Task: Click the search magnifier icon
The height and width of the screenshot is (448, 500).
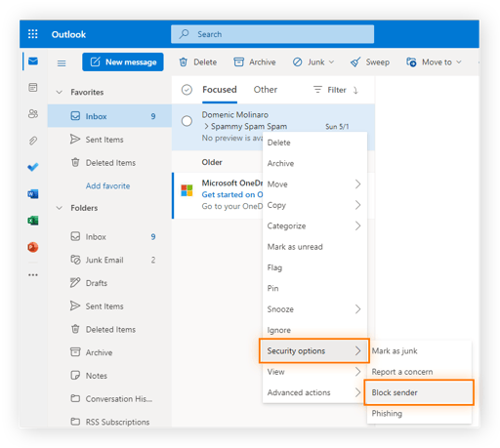Action: pyautogui.click(x=185, y=34)
